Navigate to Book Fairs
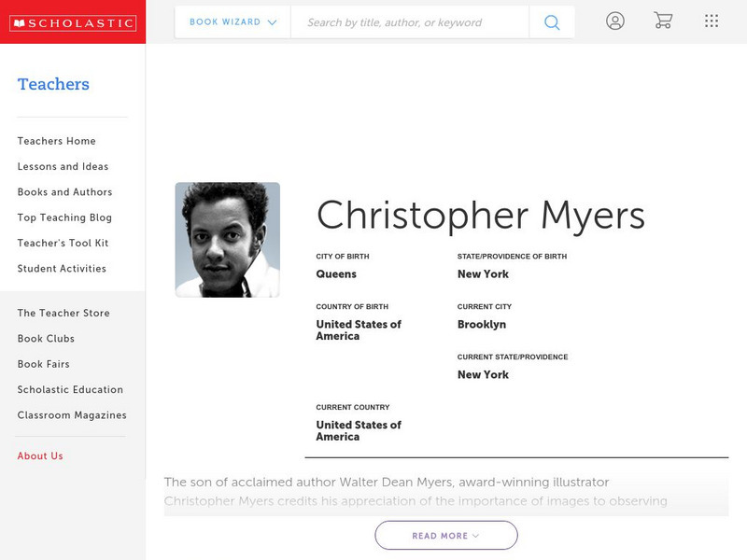This screenshot has height=560, width=747. click(41, 364)
